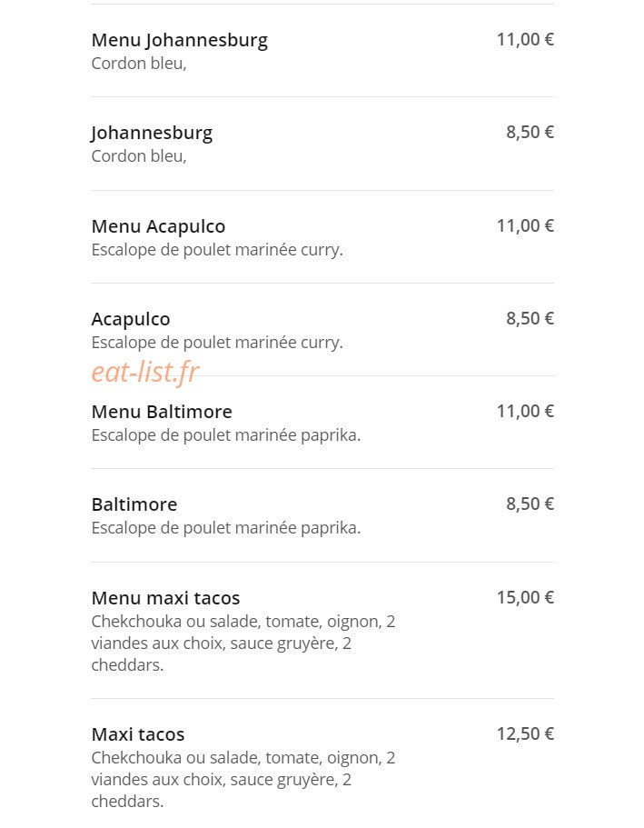Select the Menu Acapulco item title
The height and width of the screenshot is (828, 644).
click(158, 226)
